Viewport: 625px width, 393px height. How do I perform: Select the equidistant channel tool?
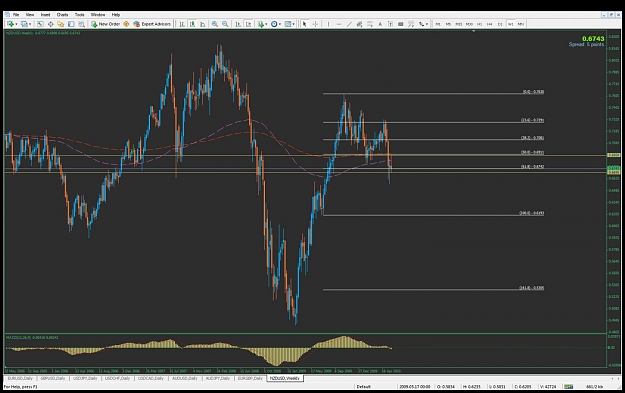point(359,24)
